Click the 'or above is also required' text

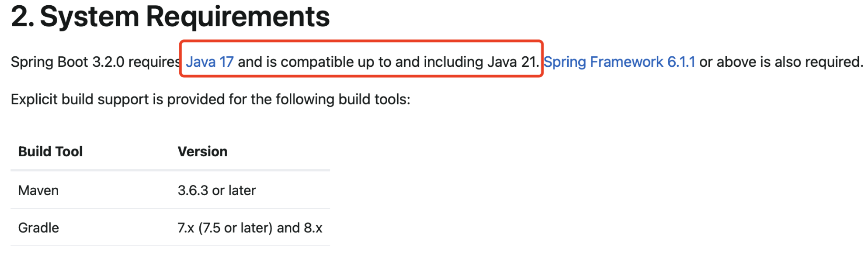(781, 62)
